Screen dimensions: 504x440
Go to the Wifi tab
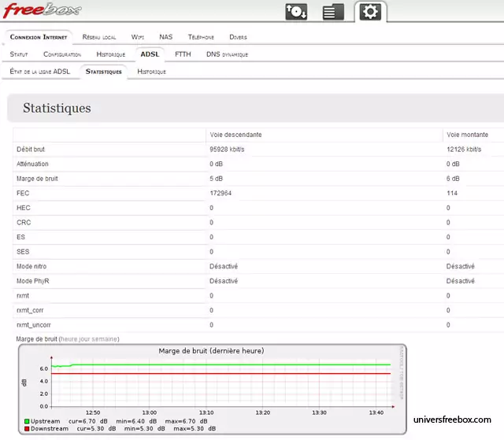click(138, 37)
